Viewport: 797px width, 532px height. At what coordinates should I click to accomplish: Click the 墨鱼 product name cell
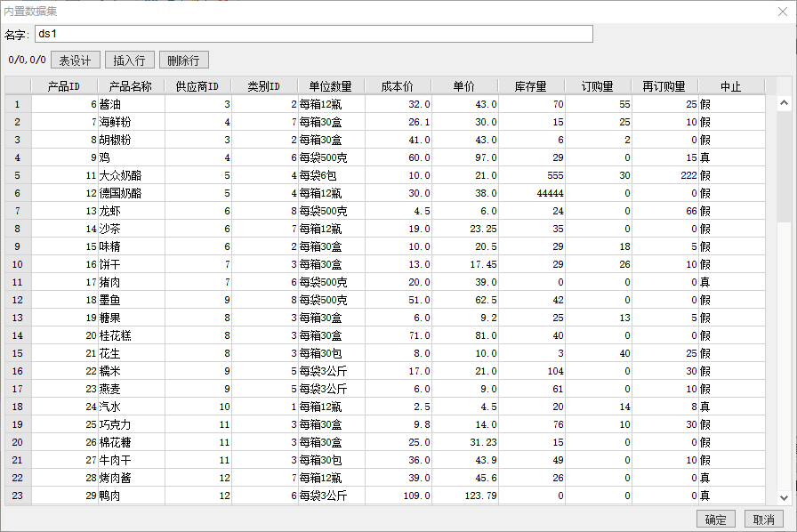[131, 300]
